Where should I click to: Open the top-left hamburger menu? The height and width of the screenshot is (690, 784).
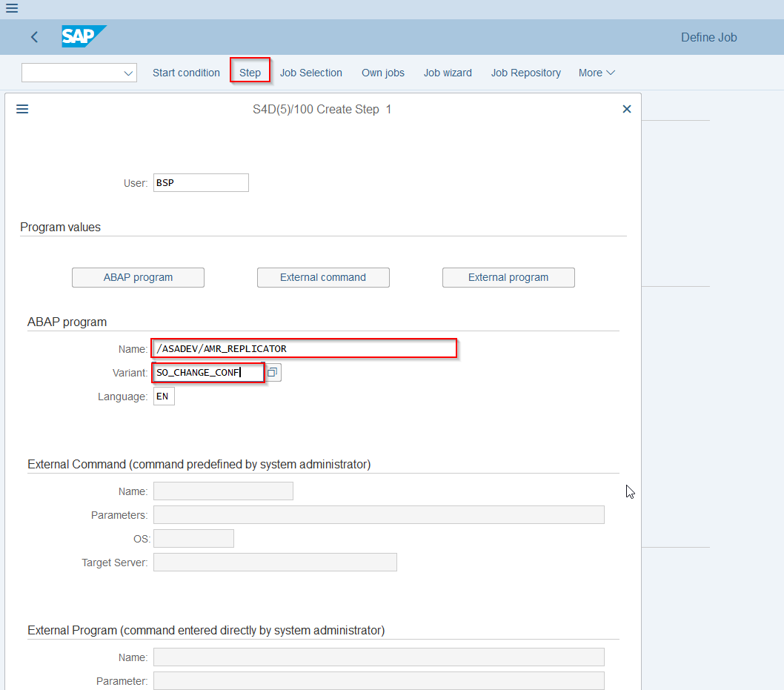(12, 8)
